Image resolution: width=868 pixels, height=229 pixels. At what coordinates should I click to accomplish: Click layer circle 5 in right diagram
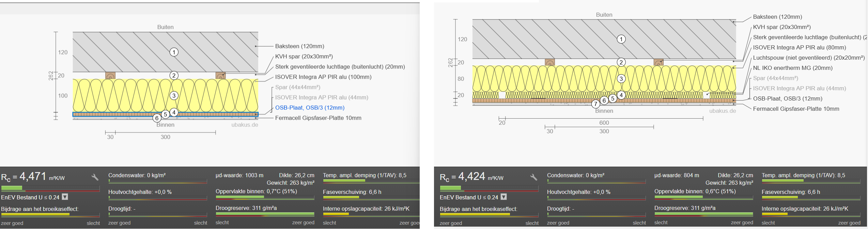[613, 98]
